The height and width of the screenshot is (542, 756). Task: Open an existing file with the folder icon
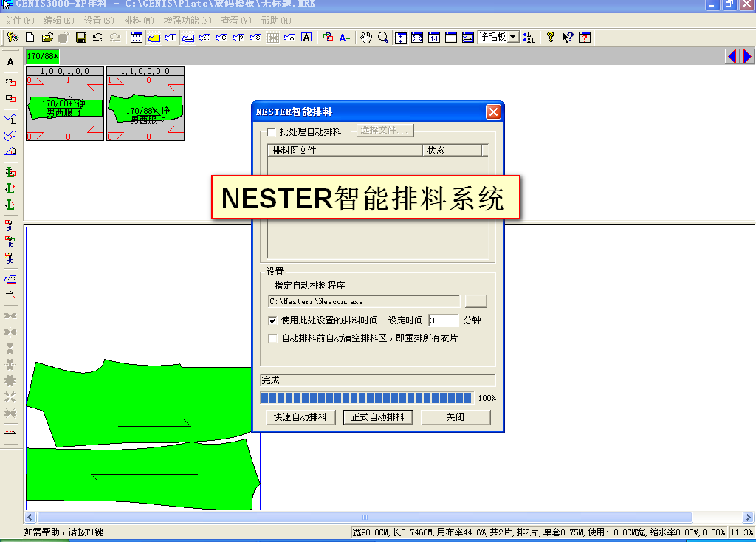(47, 37)
